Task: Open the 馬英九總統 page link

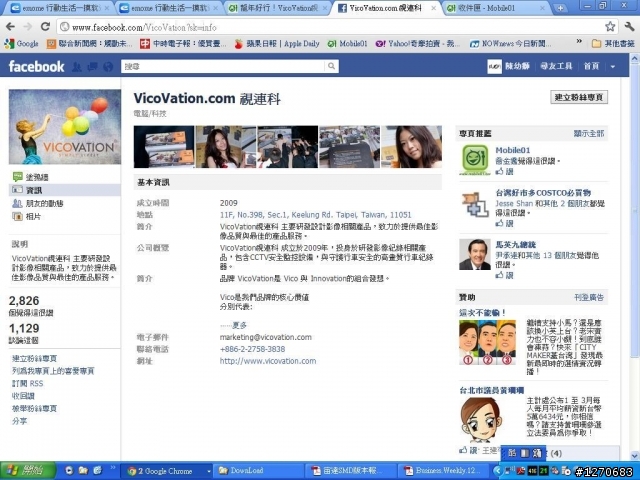Action: tap(516, 245)
